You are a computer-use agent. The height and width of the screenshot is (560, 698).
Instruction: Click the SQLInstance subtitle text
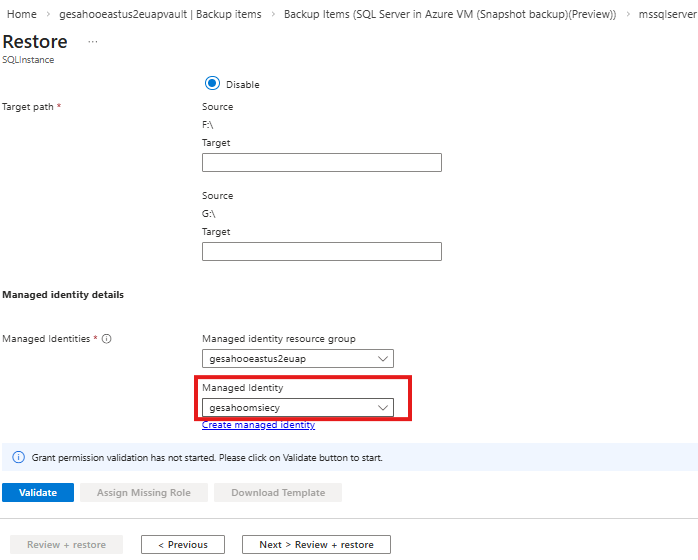pos(28,60)
